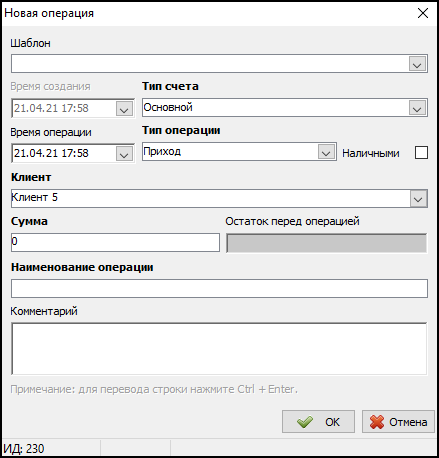This screenshot has width=439, height=458.
Task: Click the Наименование операции label
Action: click(x=82, y=267)
